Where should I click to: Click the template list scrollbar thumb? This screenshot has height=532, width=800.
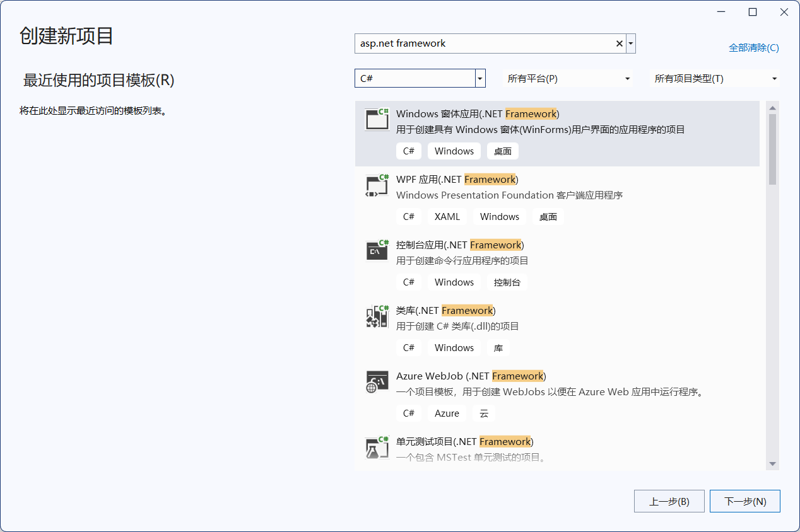pyautogui.click(x=772, y=149)
